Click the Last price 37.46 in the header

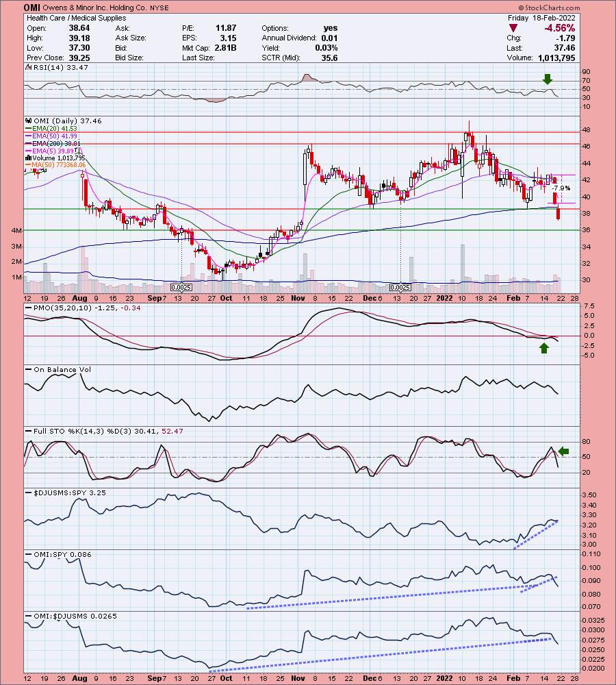pyautogui.click(x=565, y=48)
